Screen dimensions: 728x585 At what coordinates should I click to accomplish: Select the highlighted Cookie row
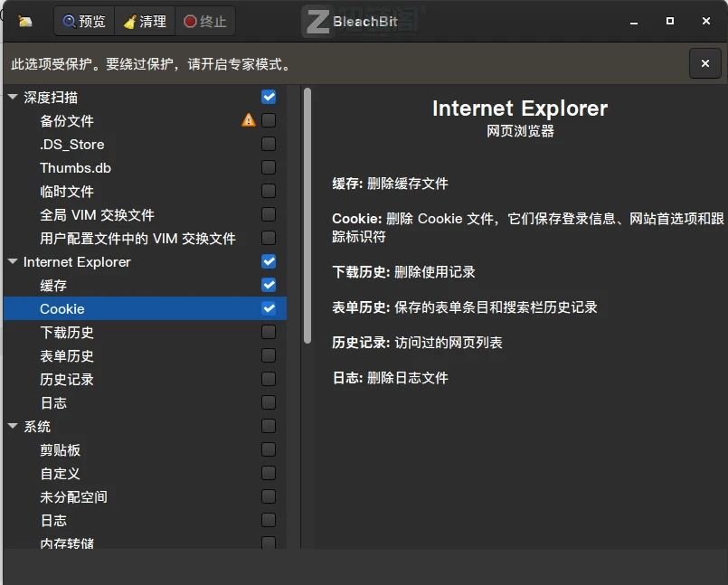(x=145, y=308)
